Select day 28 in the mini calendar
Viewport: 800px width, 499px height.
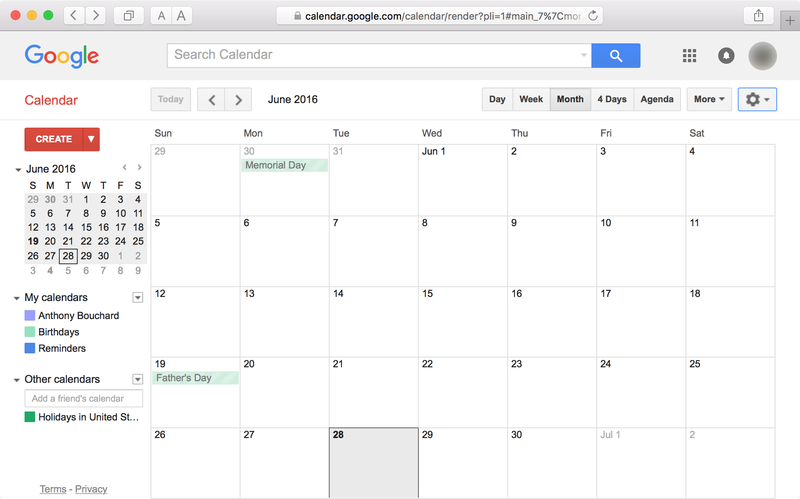click(68, 256)
